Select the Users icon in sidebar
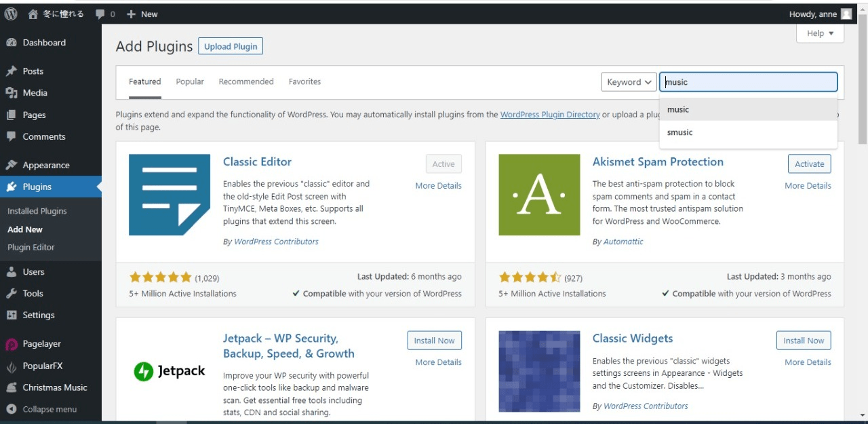Viewport: 868px width, 424px height. click(x=12, y=271)
